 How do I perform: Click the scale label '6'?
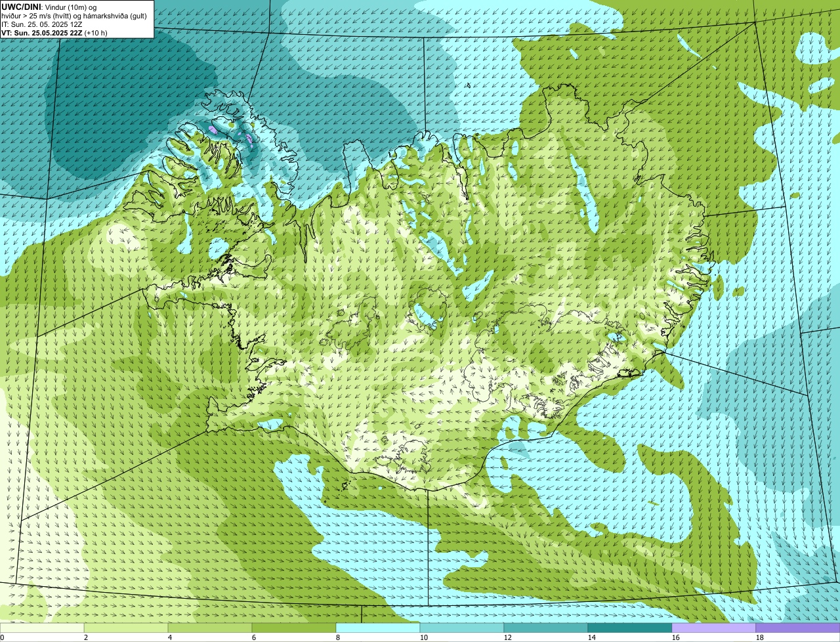tap(254, 637)
